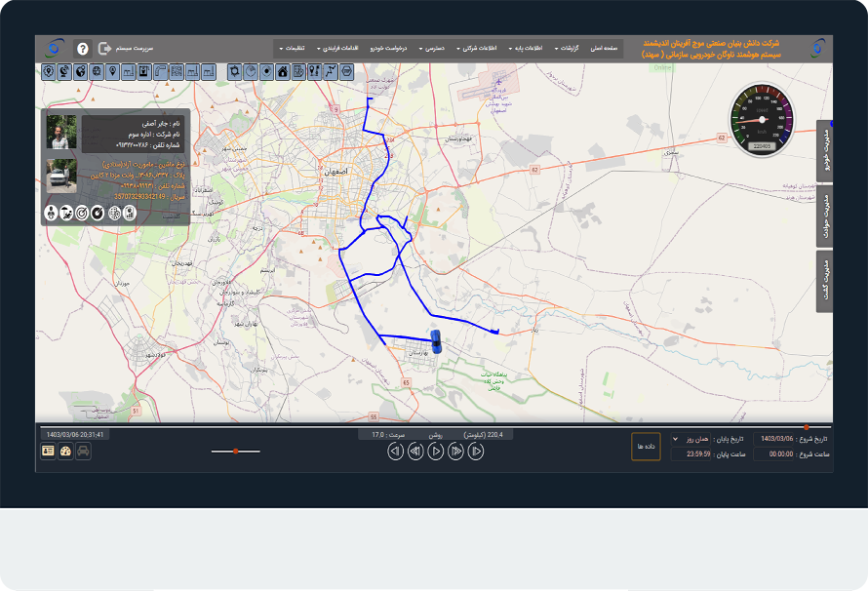Open the تنظیمات dropdown menu
This screenshot has height=591, width=868.
pyautogui.click(x=293, y=48)
